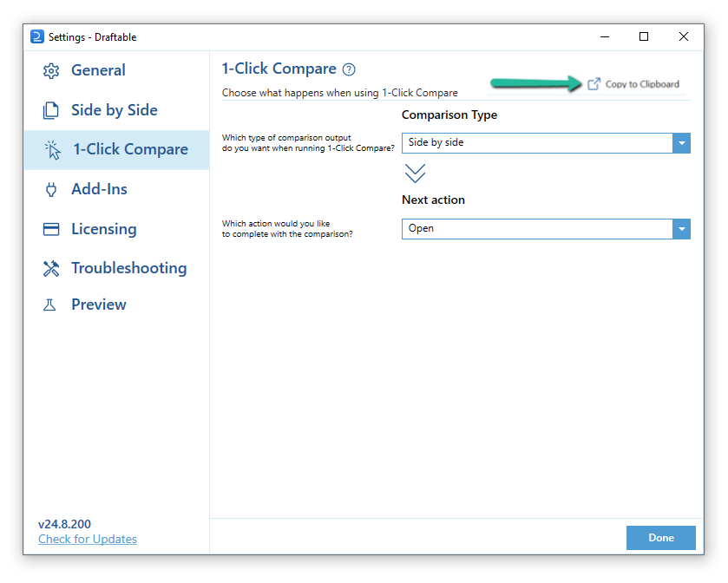Open help for 1-Click Compare question mark
Screen dimensions: 728x583
[x=349, y=69]
